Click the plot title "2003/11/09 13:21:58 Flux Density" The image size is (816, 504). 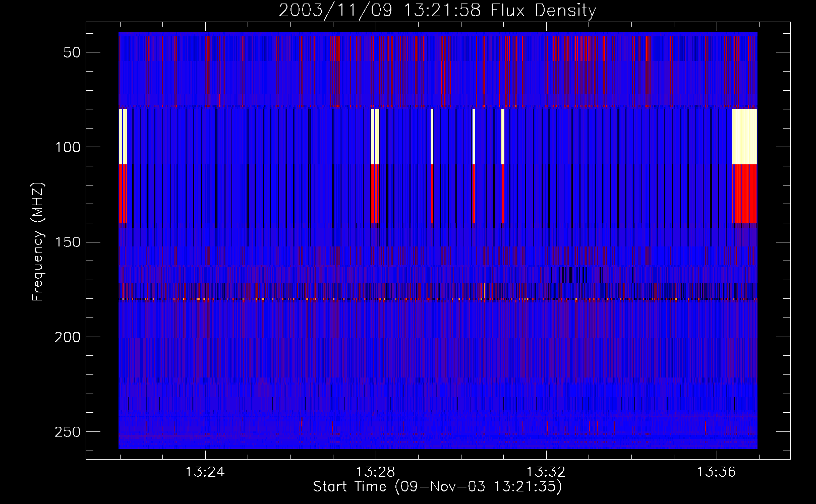[437, 10]
